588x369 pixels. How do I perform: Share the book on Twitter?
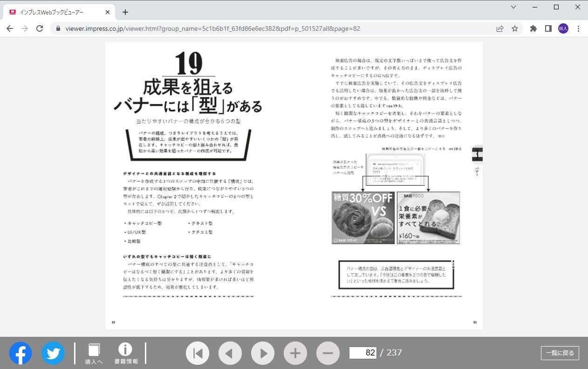tap(53, 353)
